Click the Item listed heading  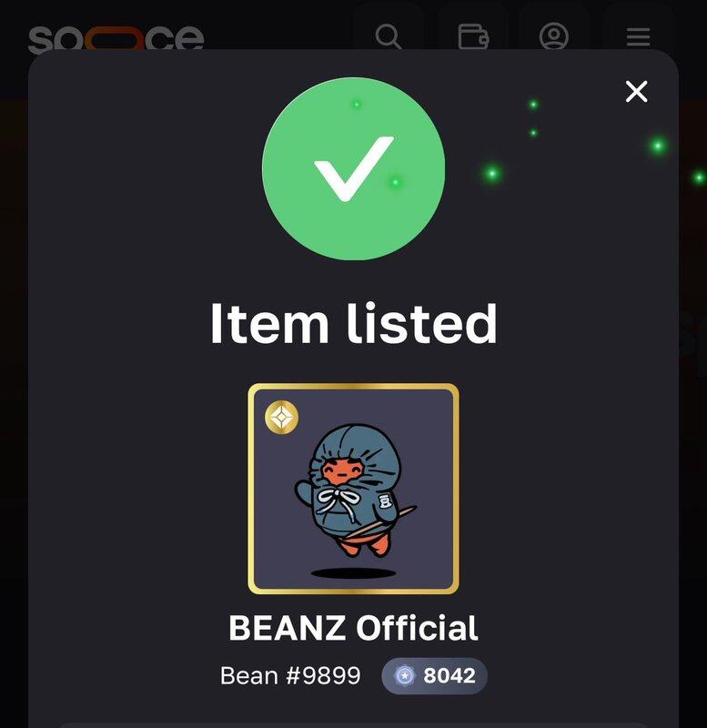(354, 323)
